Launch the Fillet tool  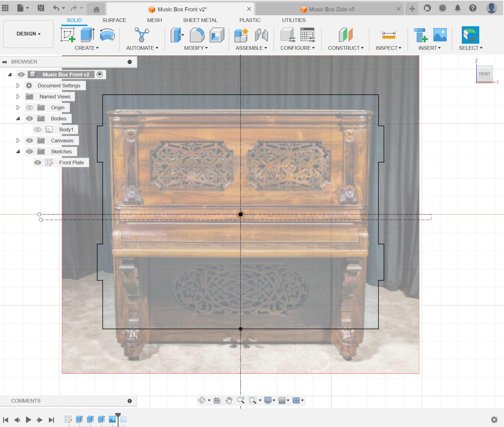[x=197, y=35]
